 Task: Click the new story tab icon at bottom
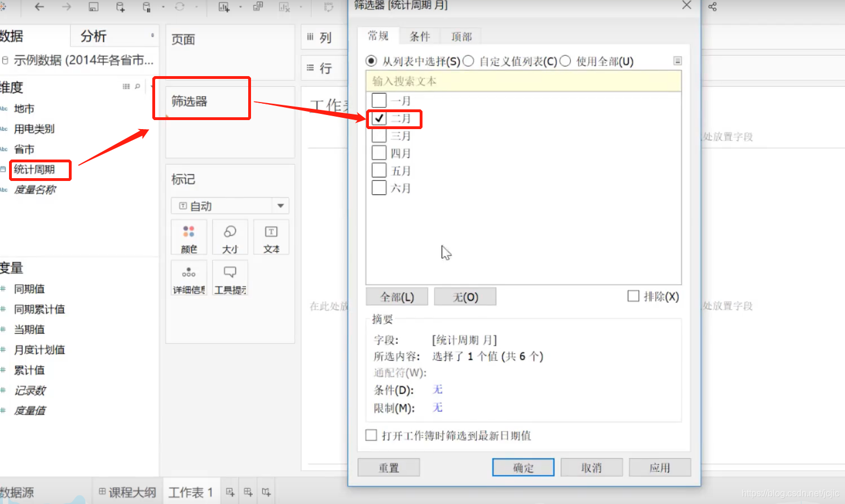tap(266, 492)
